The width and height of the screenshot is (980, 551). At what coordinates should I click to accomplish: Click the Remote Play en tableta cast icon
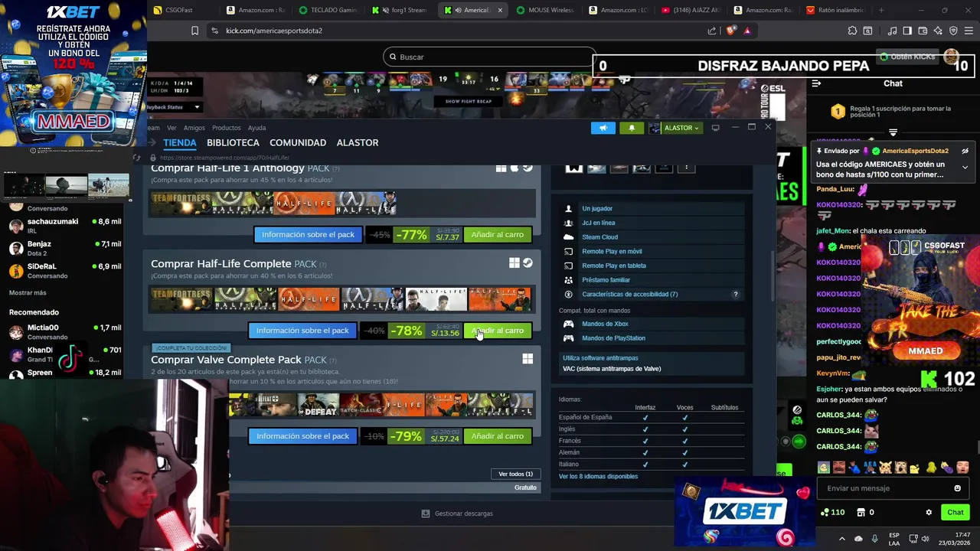tap(568, 266)
